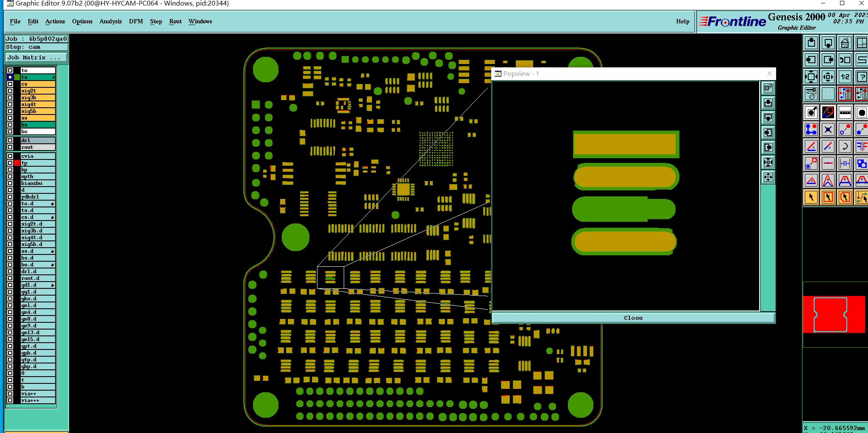Toggle the checkbox for layer sig2t
This screenshot has width=868, height=433.
[10, 91]
